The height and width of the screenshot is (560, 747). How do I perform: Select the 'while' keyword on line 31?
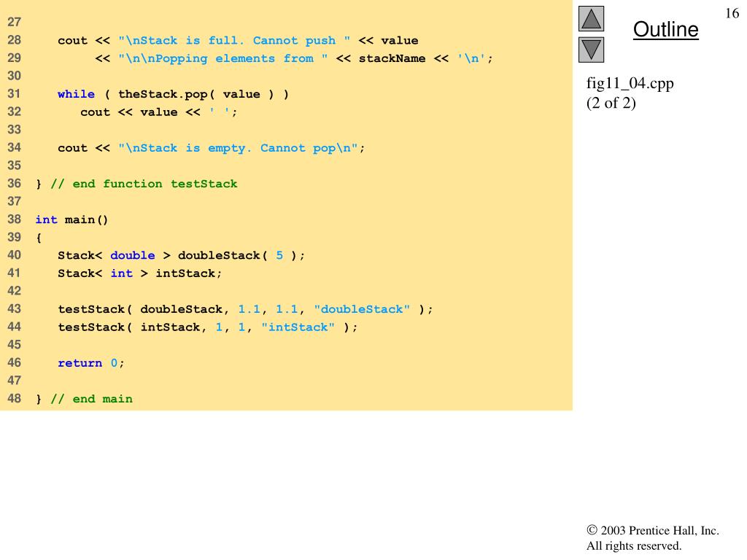76,94
